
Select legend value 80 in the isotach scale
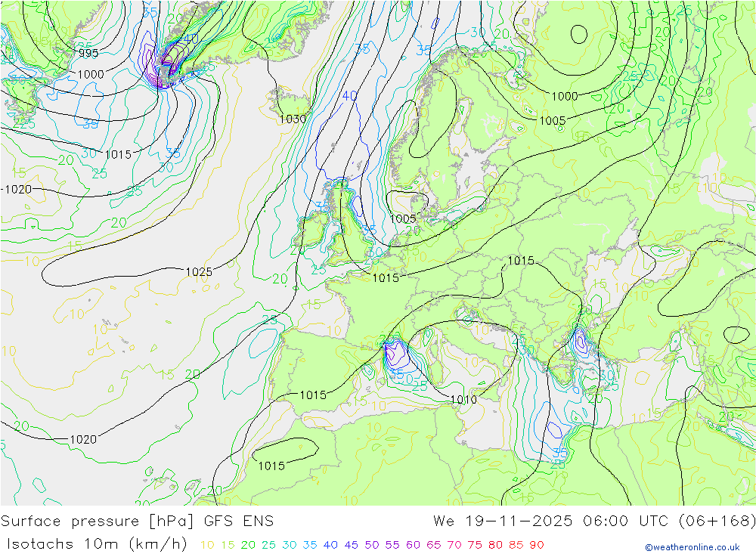point(496,546)
